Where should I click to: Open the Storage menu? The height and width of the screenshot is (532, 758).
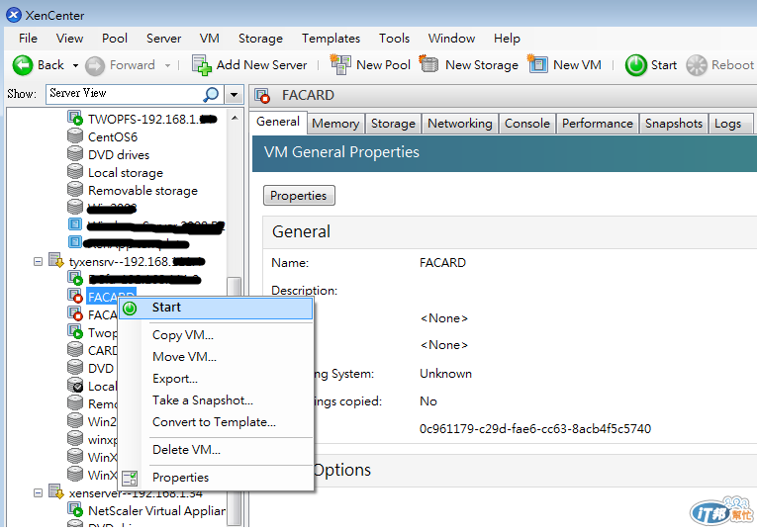(260, 39)
